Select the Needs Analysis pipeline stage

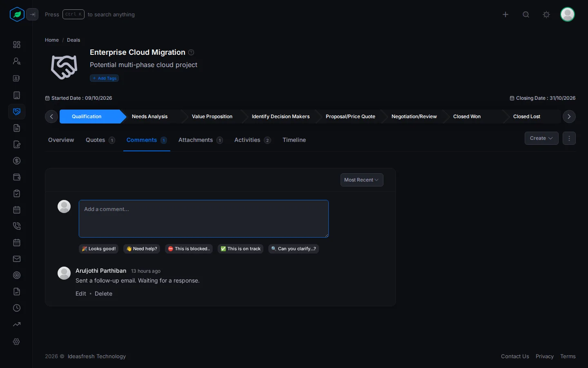point(149,117)
